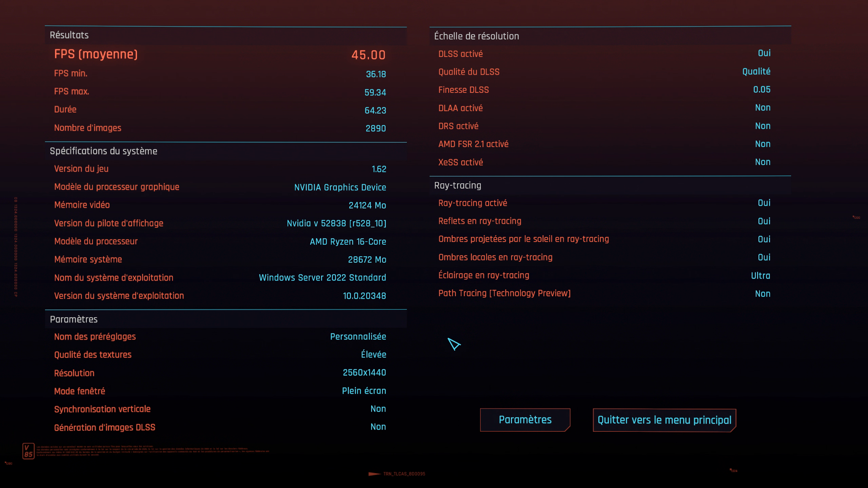Click the Spécifications du système header
Screen dimensions: 868x488
coord(103,151)
